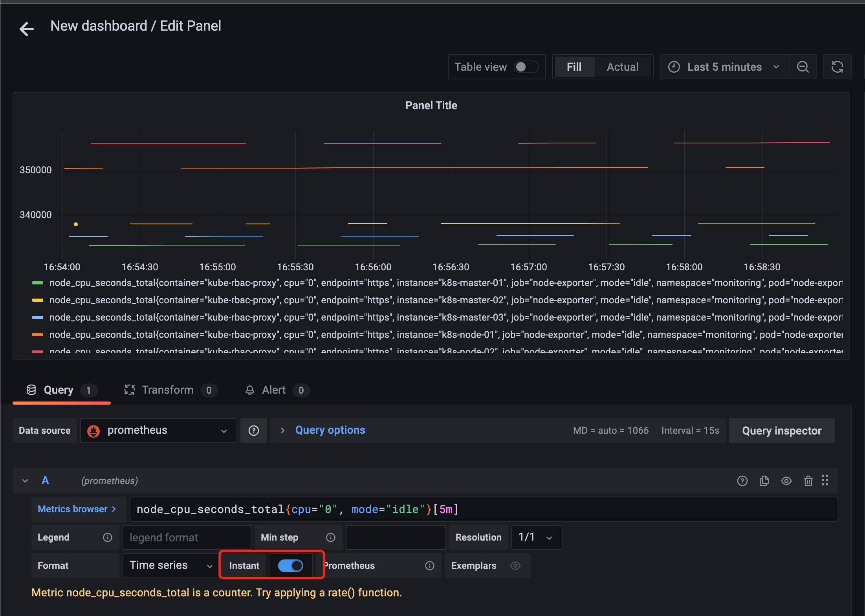Zoom out the time range
Screen dimensions: 865x616
pos(803,67)
